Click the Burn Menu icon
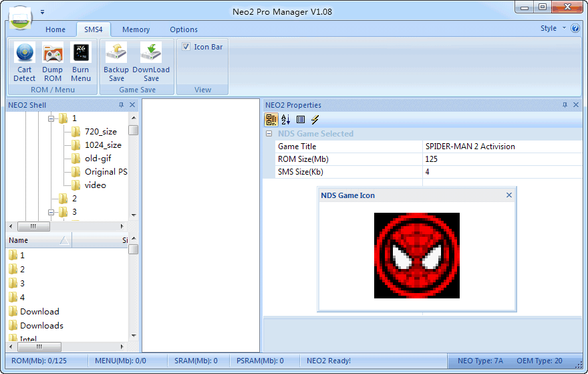The height and width of the screenshot is (374, 588). click(81, 53)
